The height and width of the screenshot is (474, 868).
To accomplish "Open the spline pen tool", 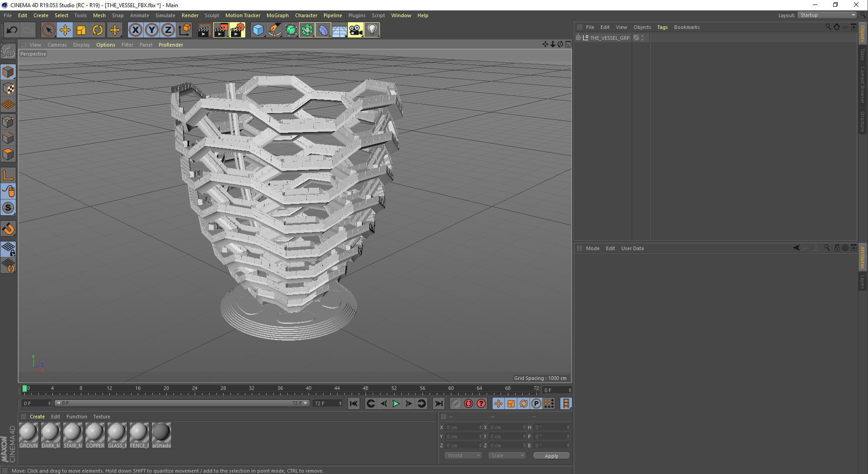I will click(x=274, y=30).
